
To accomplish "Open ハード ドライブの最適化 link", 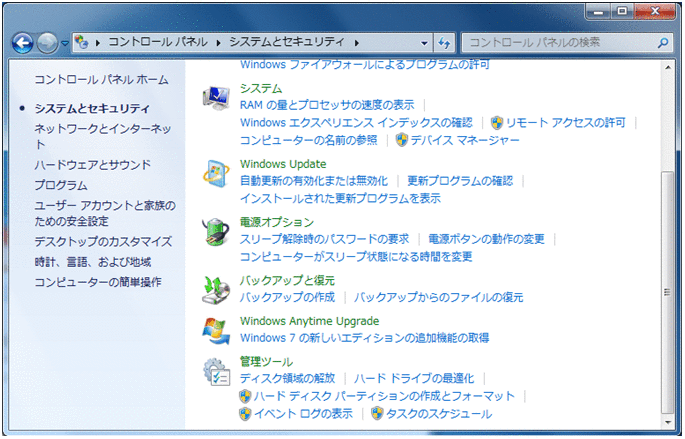I will [x=414, y=378].
